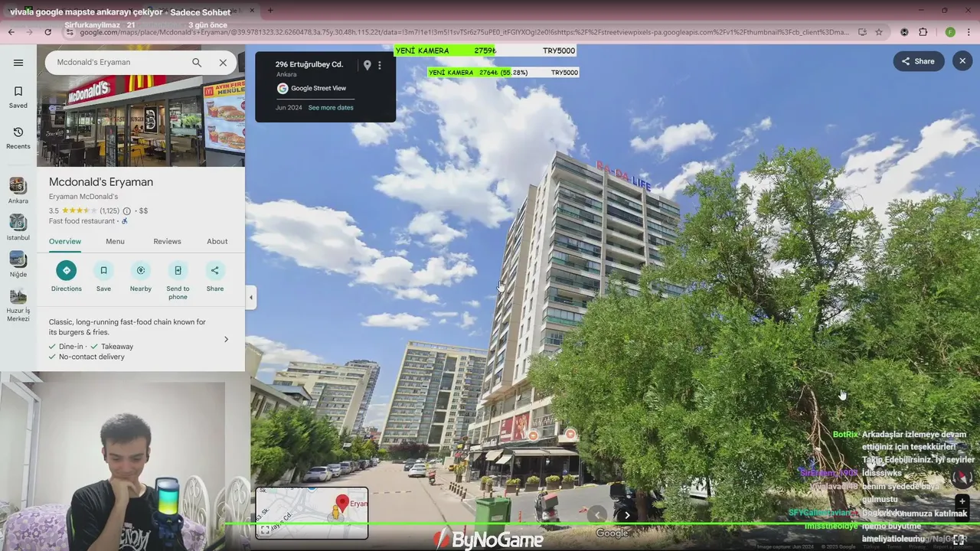Switch to the About tab

217,241
